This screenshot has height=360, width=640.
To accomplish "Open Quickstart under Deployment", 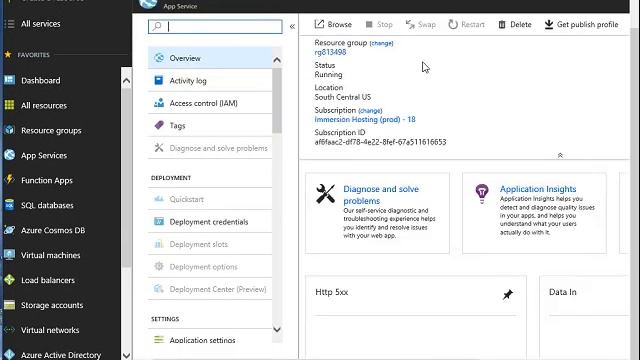I will (210, 199).
